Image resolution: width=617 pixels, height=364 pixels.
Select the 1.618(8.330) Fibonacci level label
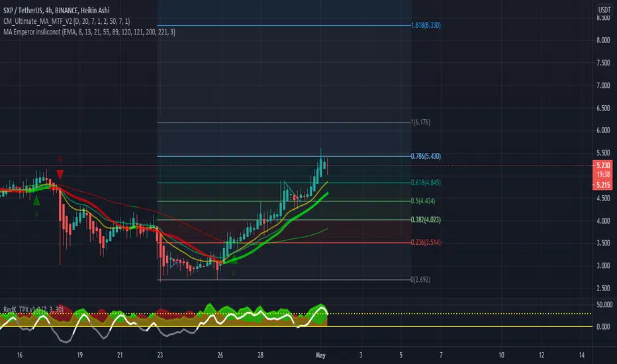426,25
